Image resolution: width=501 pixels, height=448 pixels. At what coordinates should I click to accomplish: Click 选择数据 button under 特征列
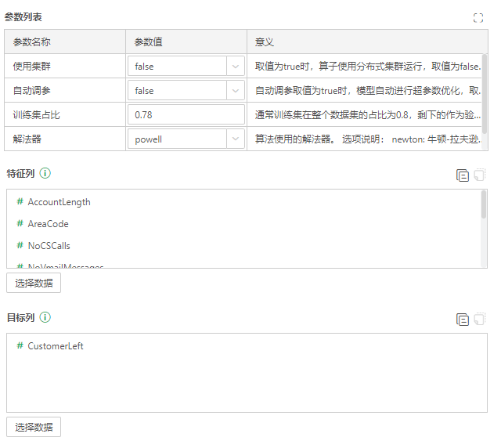point(34,283)
